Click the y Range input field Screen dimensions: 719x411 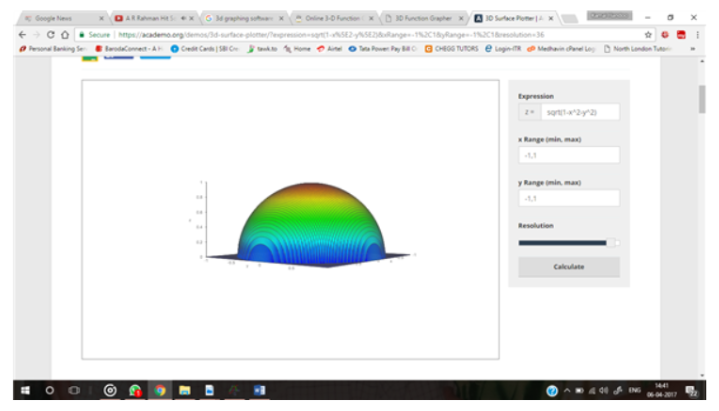(568, 199)
